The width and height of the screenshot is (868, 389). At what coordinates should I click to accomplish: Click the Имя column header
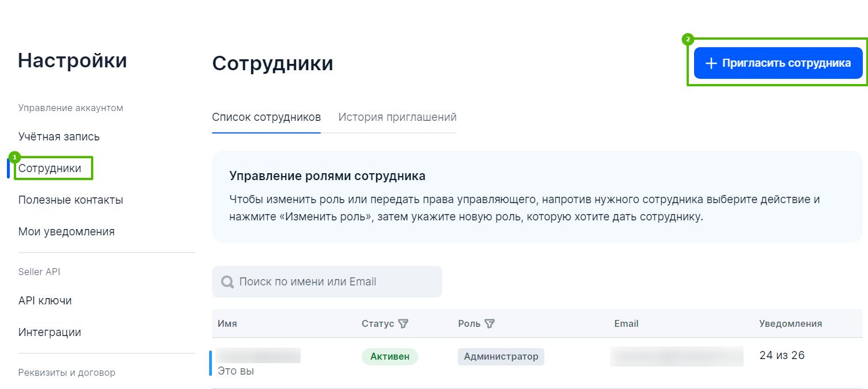coord(228,324)
